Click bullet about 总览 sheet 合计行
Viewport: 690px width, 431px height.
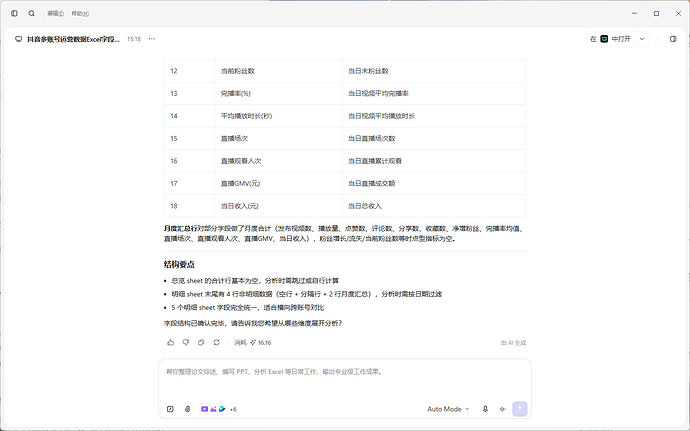pos(255,280)
